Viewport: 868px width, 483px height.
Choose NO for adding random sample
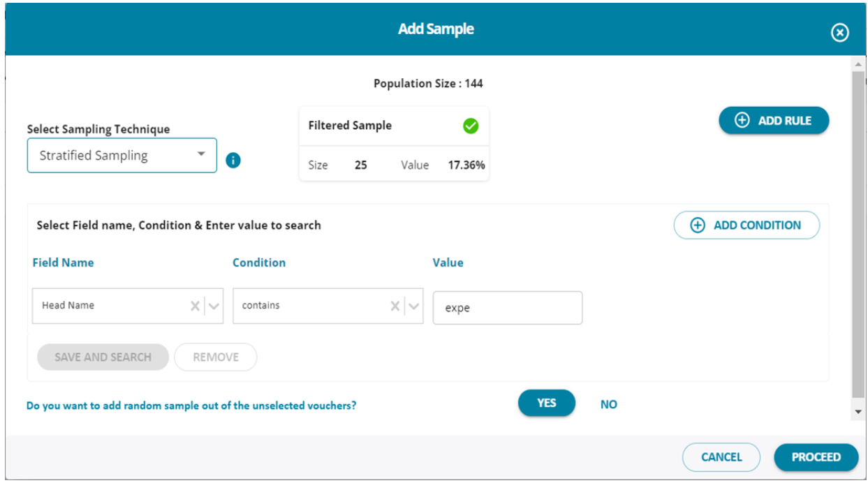pyautogui.click(x=608, y=404)
